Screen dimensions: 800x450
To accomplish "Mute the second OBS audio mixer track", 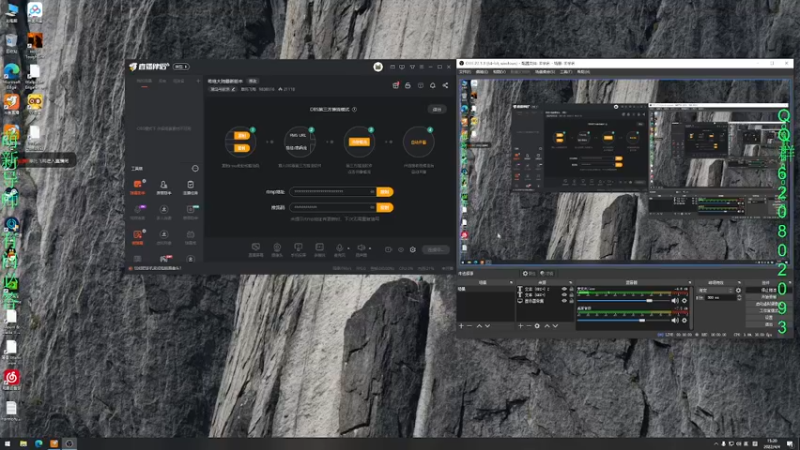I will click(x=675, y=320).
